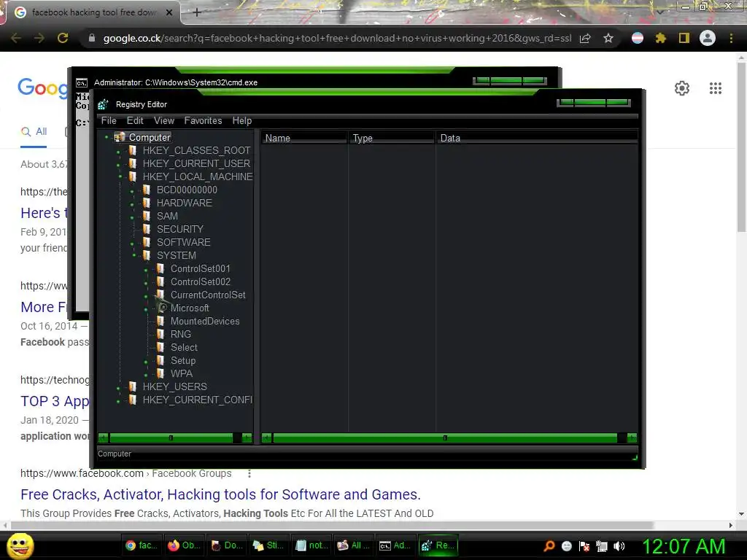Click the Chrome address bar
The image size is (747, 560).
pyautogui.click(x=337, y=38)
